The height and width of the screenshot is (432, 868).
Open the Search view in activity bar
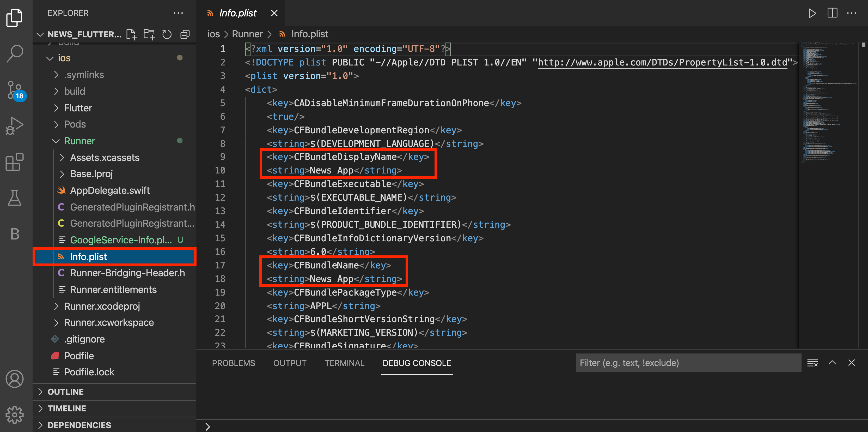pyautogui.click(x=15, y=53)
